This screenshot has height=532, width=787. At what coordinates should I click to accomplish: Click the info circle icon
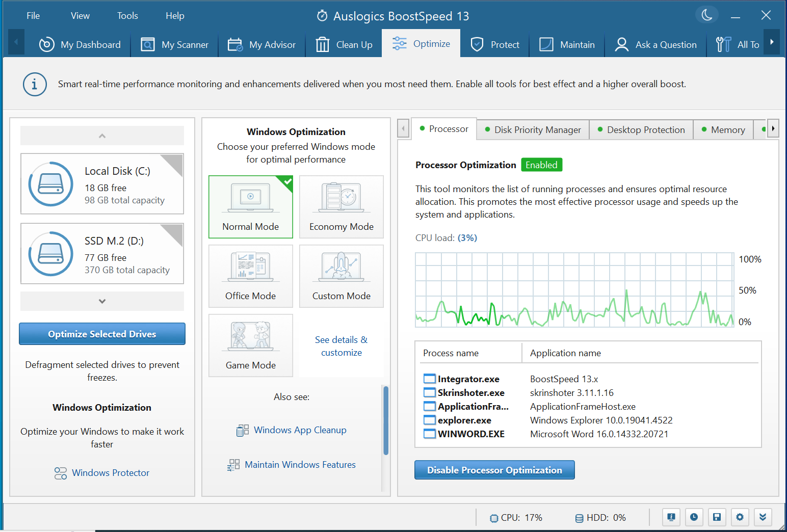pos(35,84)
